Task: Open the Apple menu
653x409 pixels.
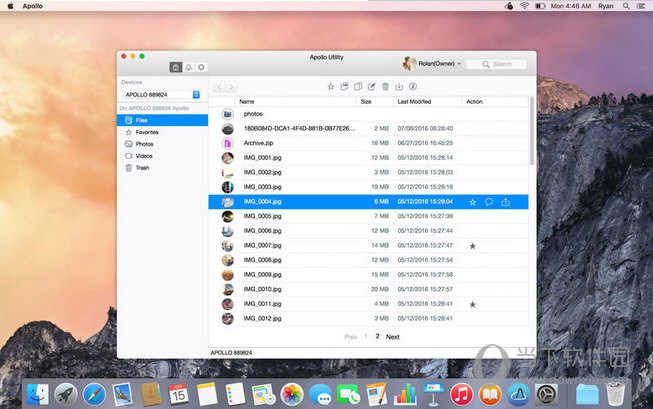Action: tap(10, 6)
